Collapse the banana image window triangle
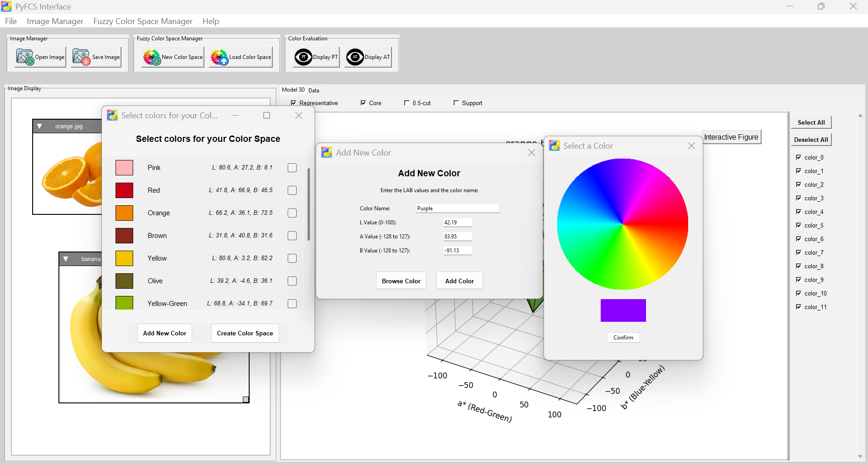 pyautogui.click(x=66, y=259)
